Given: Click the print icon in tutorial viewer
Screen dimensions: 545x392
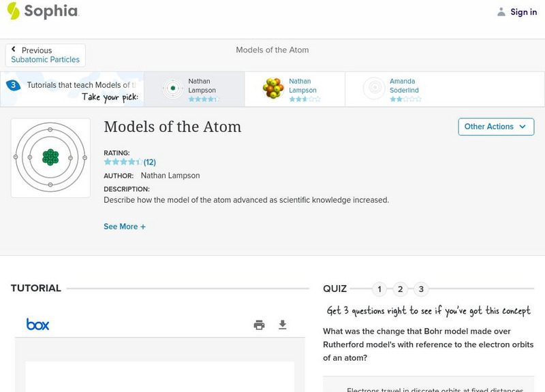Looking at the screenshot, I should point(259,325).
